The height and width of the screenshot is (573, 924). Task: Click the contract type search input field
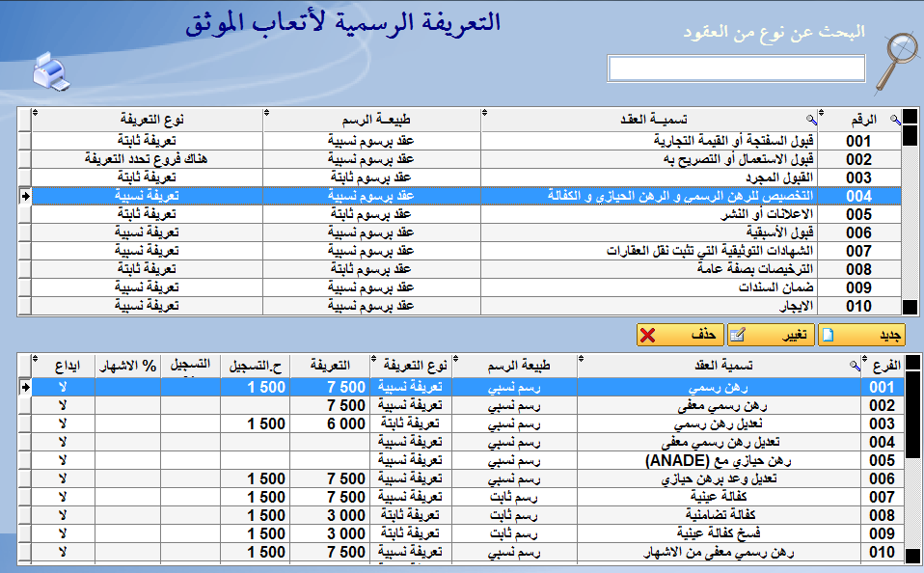[736, 68]
